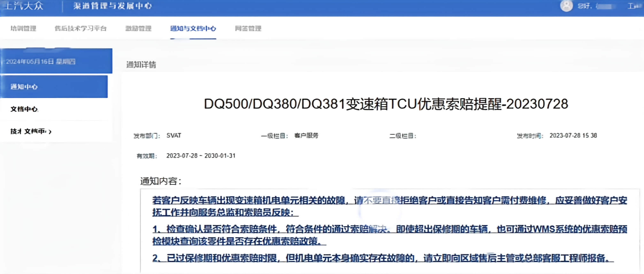Select 通知中心 in the sidebar

click(x=24, y=87)
